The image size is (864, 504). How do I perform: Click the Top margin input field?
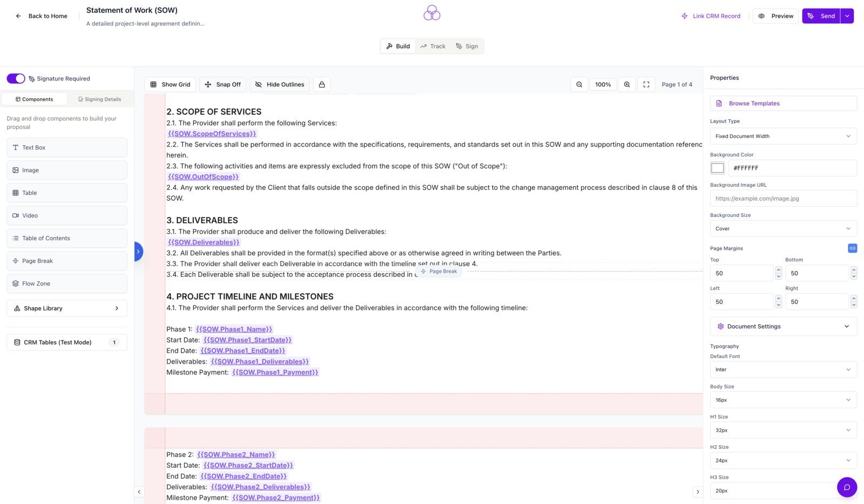(x=741, y=273)
